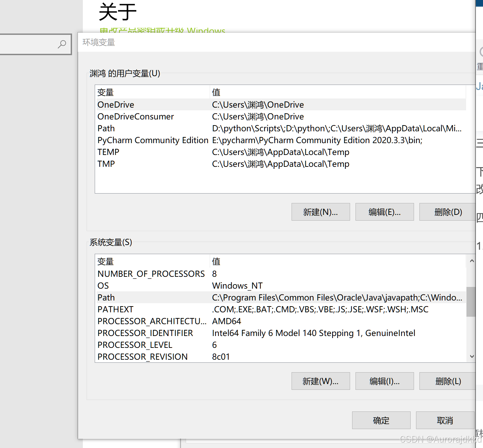Click the scrollbar up arrow in system variables

tap(472, 261)
